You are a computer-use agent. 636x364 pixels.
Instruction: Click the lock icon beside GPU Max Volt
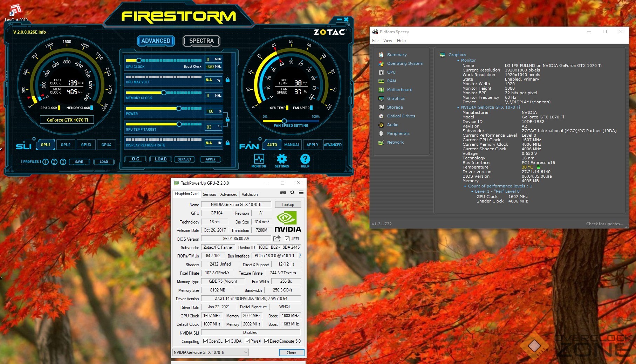(x=227, y=80)
